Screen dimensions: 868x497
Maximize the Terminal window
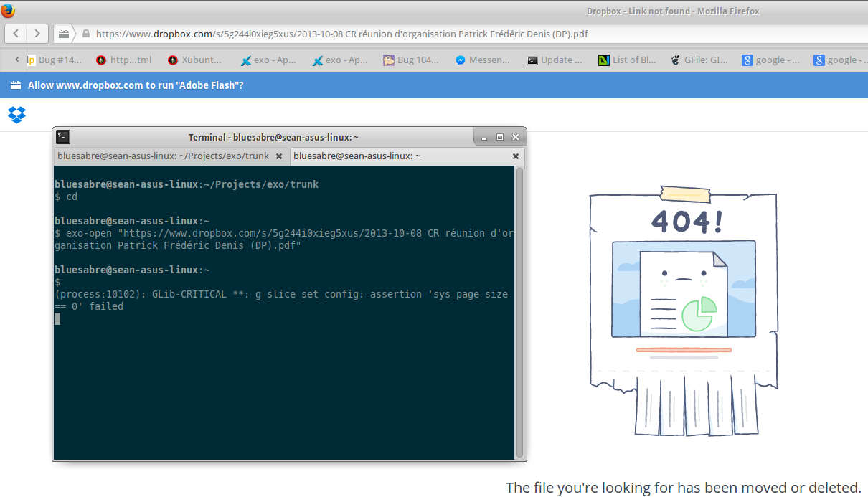[500, 137]
